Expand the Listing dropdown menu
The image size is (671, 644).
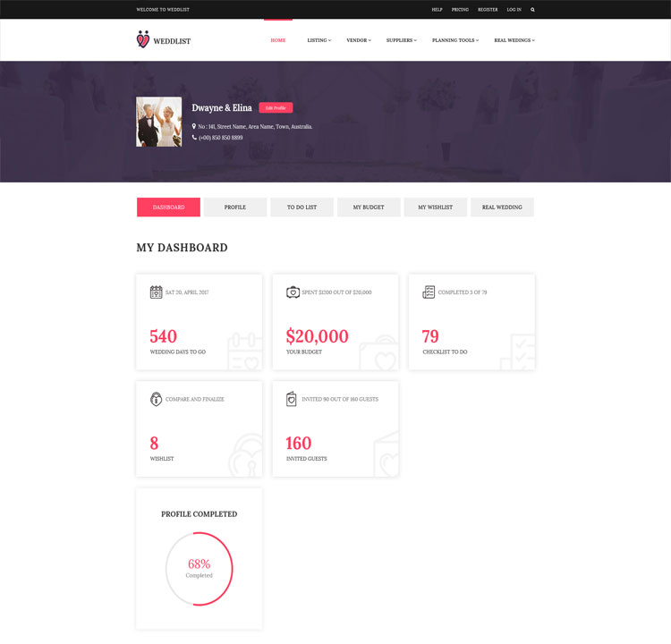coord(319,40)
